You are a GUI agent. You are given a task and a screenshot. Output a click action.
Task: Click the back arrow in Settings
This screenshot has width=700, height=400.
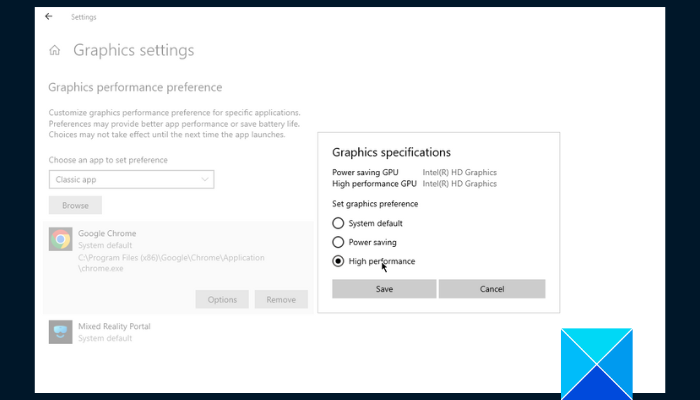click(49, 17)
